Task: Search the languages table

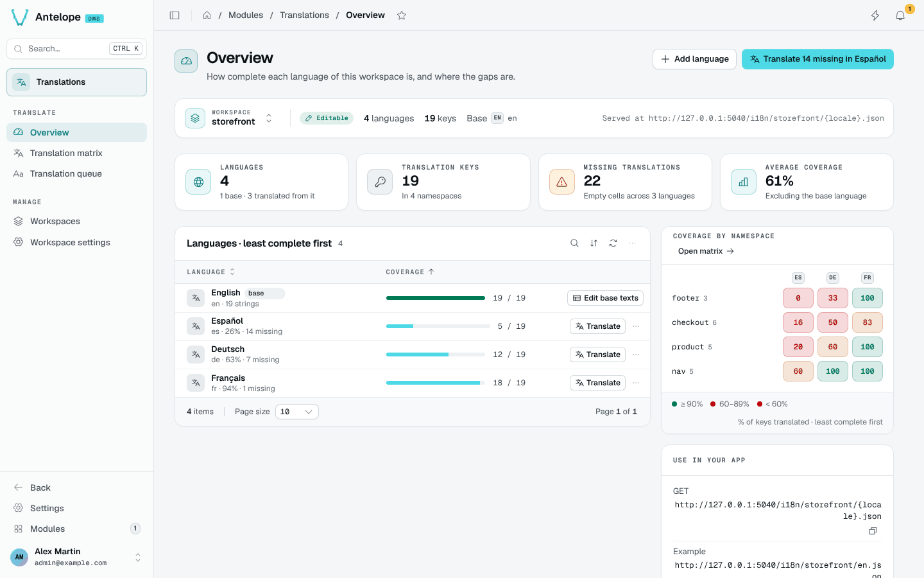Action: (574, 243)
